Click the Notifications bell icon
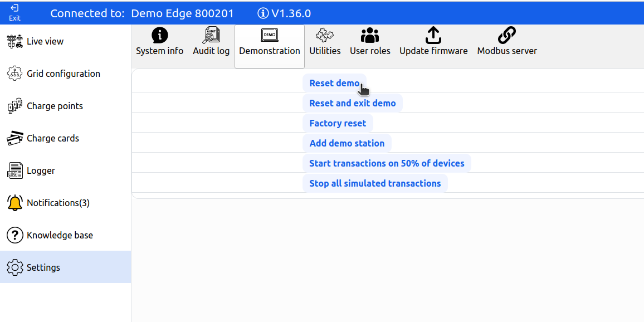644x322 pixels. 15,203
